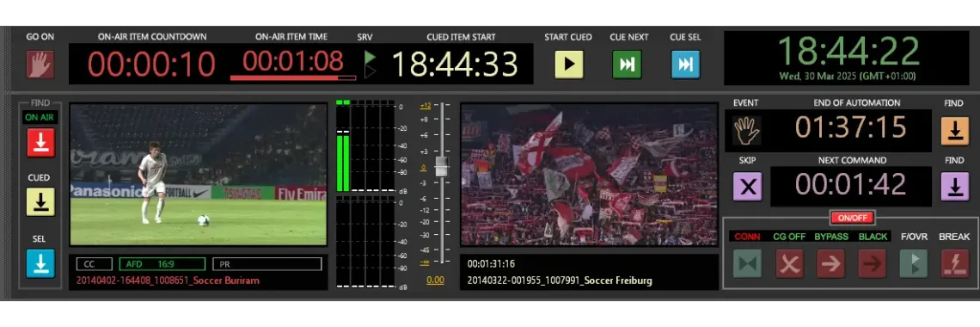
Task: Click the lower audio level meter
Action: [365, 243]
